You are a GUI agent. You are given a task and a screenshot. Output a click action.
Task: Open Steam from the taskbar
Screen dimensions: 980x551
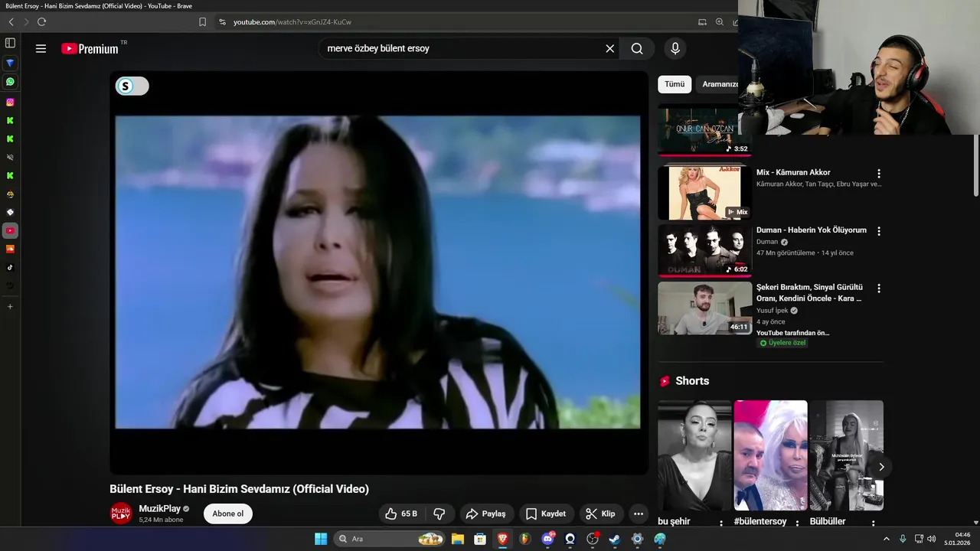pyautogui.click(x=614, y=539)
